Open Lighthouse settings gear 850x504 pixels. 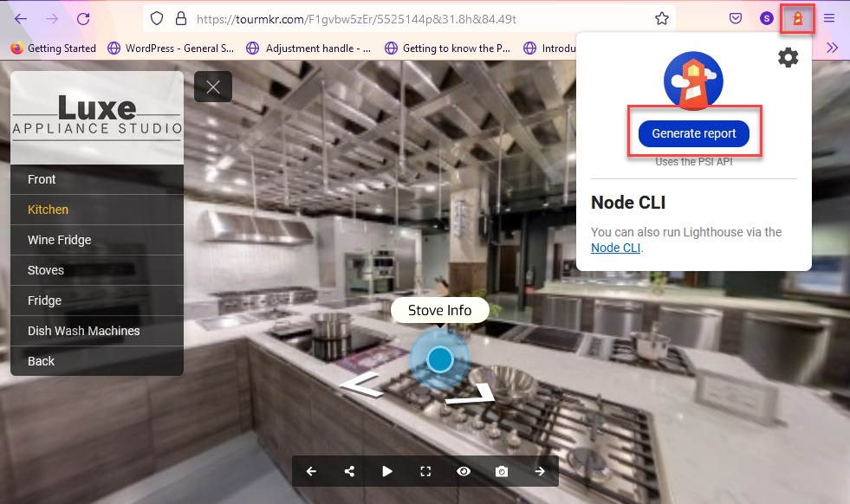[x=788, y=57]
